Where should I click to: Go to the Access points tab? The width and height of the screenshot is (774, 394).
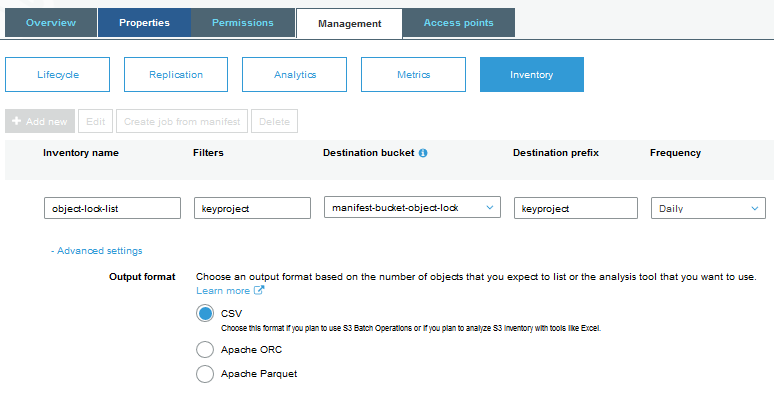click(x=459, y=23)
